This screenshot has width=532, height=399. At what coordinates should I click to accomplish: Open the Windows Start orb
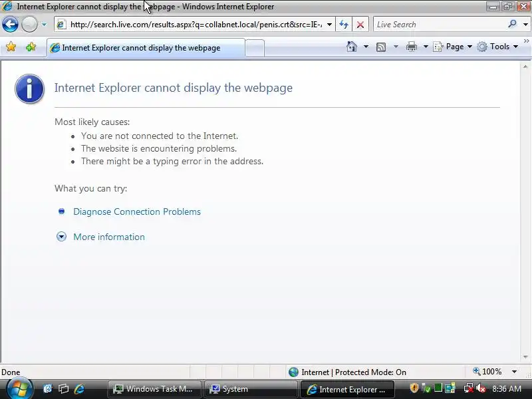click(x=19, y=389)
